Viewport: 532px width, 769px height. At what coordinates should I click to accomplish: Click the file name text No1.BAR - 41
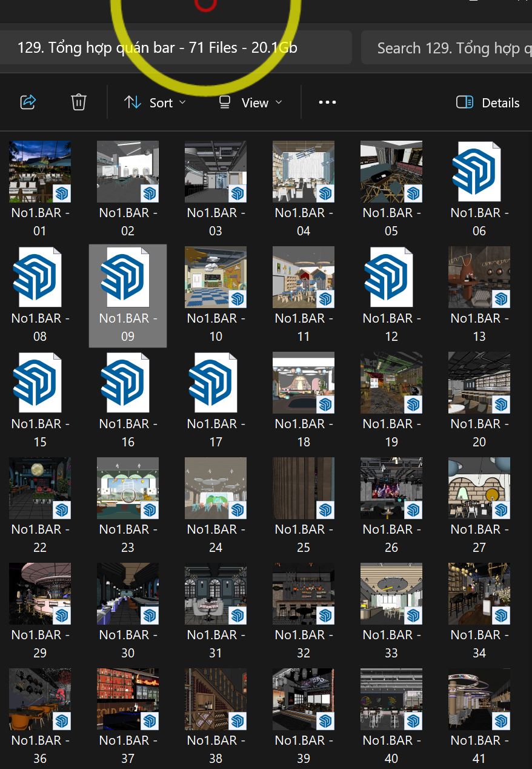pyautogui.click(x=479, y=750)
